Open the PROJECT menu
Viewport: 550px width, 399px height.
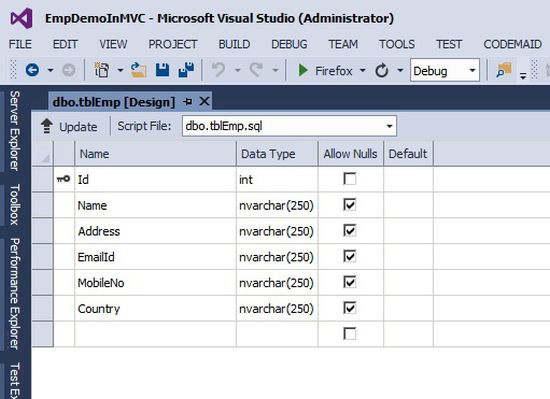tap(173, 44)
